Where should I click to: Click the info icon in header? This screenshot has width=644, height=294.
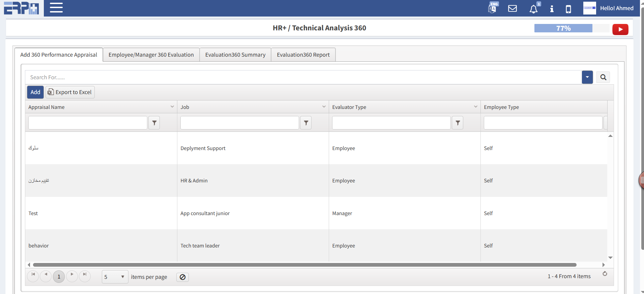[552, 9]
